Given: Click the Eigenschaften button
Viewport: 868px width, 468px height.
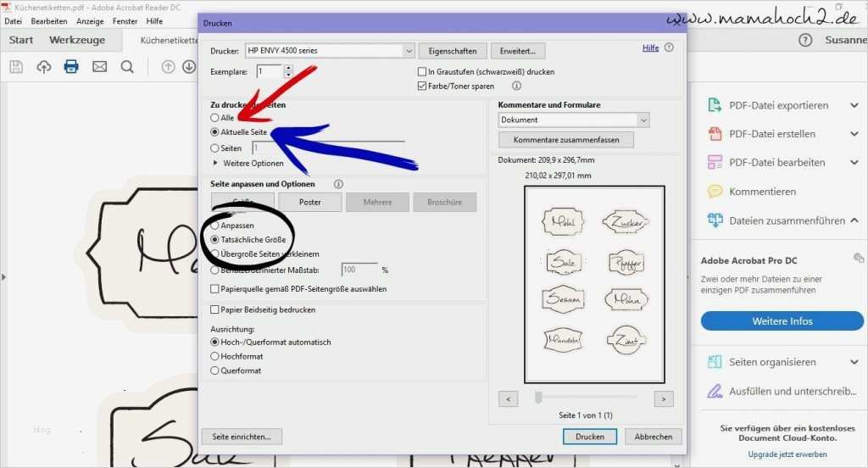Looking at the screenshot, I should click(x=453, y=51).
